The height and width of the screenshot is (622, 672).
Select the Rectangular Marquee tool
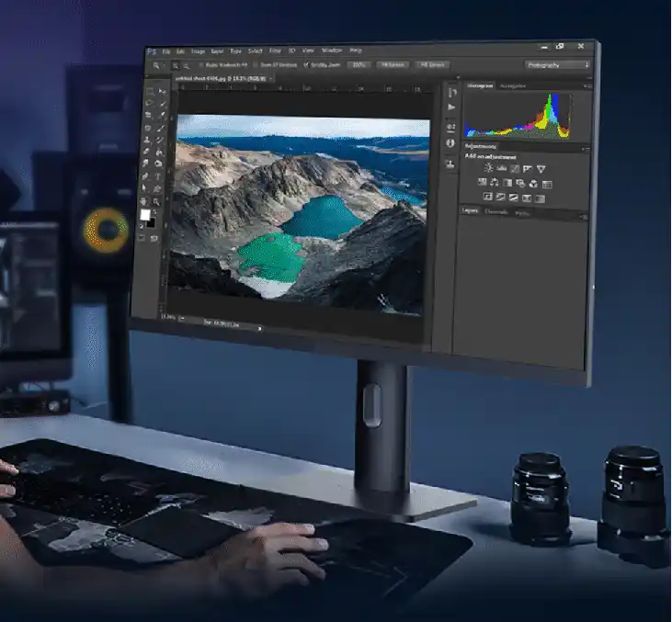coord(150,91)
